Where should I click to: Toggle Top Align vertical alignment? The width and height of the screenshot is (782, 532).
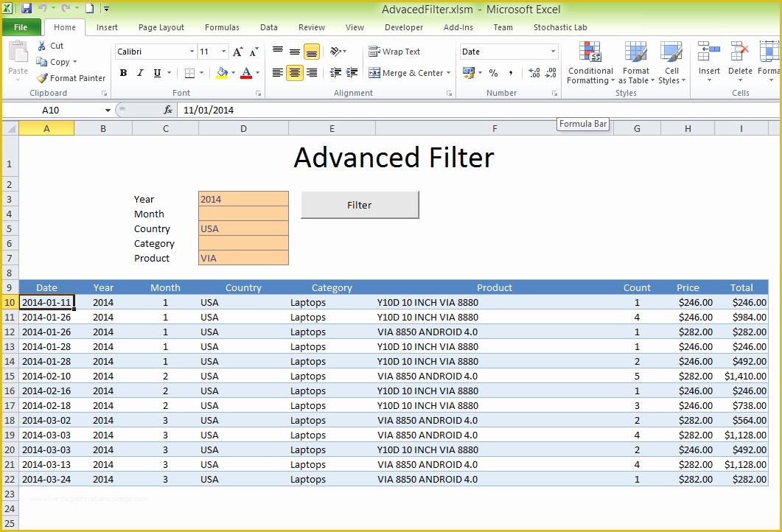click(278, 52)
